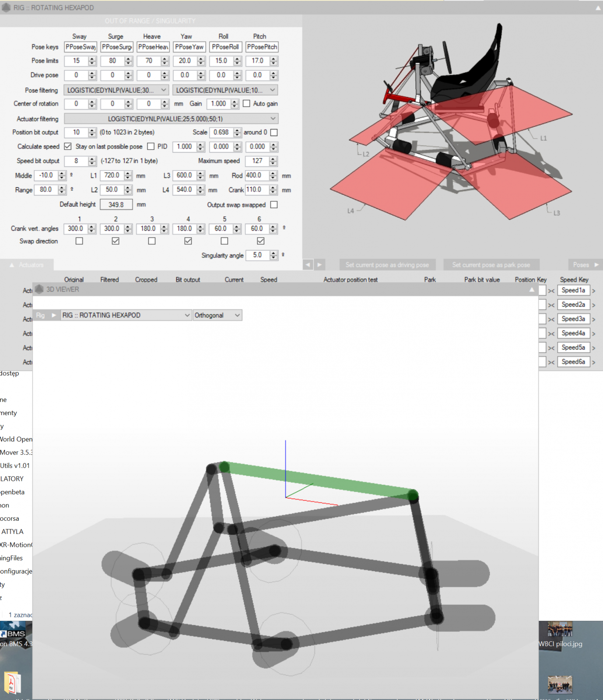The width and height of the screenshot is (603, 700).
Task: Click the > arrow right of Speed2a
Action: (594, 305)
